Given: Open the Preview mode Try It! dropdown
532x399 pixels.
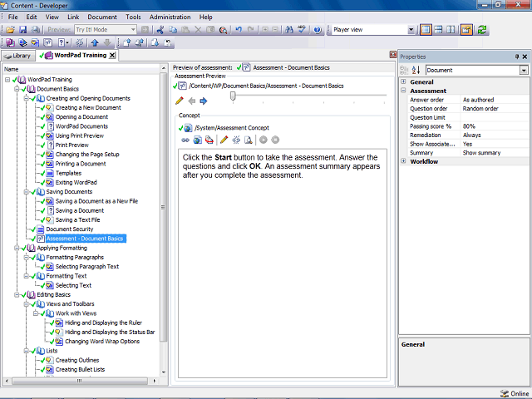Looking at the screenshot, I should click(x=133, y=30).
